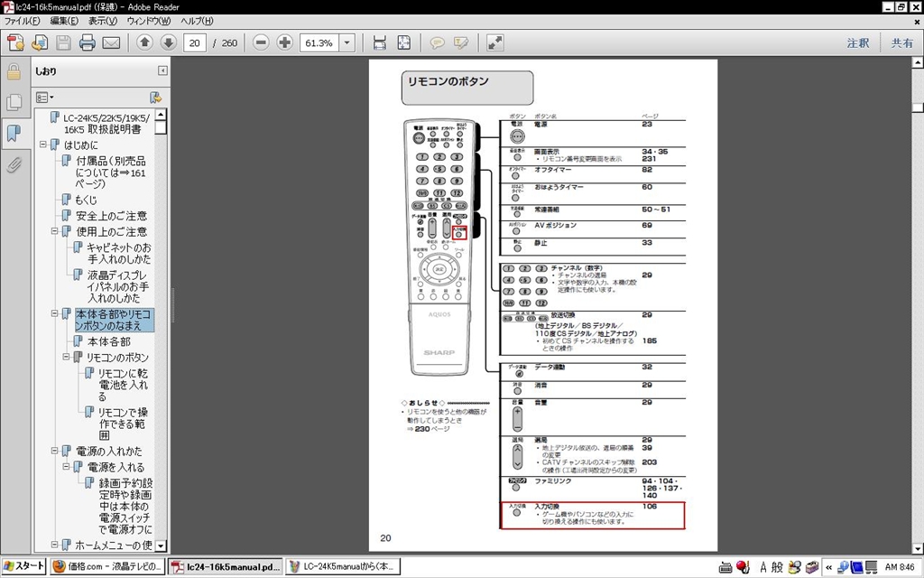Collapse the 電源を入れる bookmark node
Screen dimensions: 924x578
pos(67,467)
